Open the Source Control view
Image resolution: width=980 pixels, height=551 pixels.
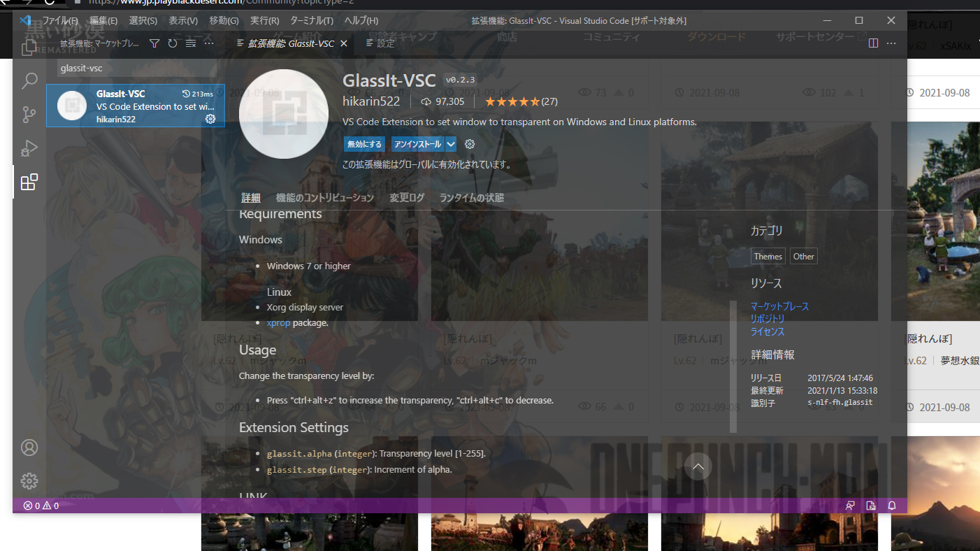(x=29, y=115)
